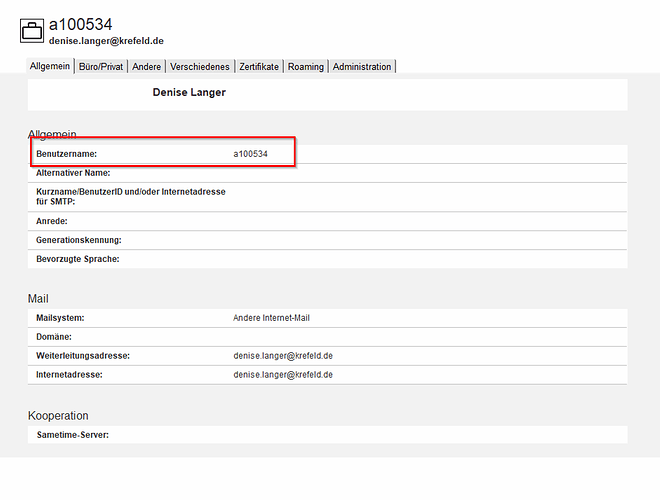Viewport: 660px width, 500px height.
Task: Open the Zertifikate tab
Action: [x=259, y=67]
